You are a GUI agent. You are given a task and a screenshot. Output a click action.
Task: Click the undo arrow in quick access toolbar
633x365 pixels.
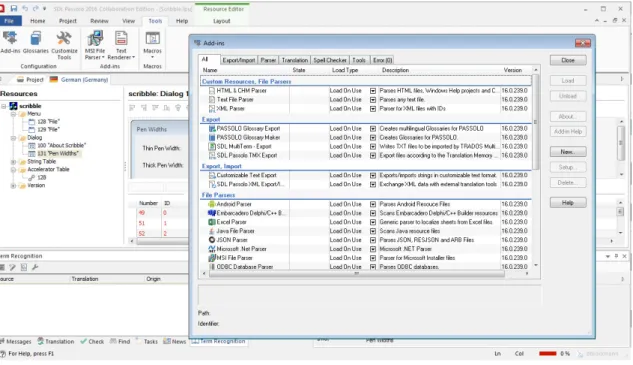(25, 8)
